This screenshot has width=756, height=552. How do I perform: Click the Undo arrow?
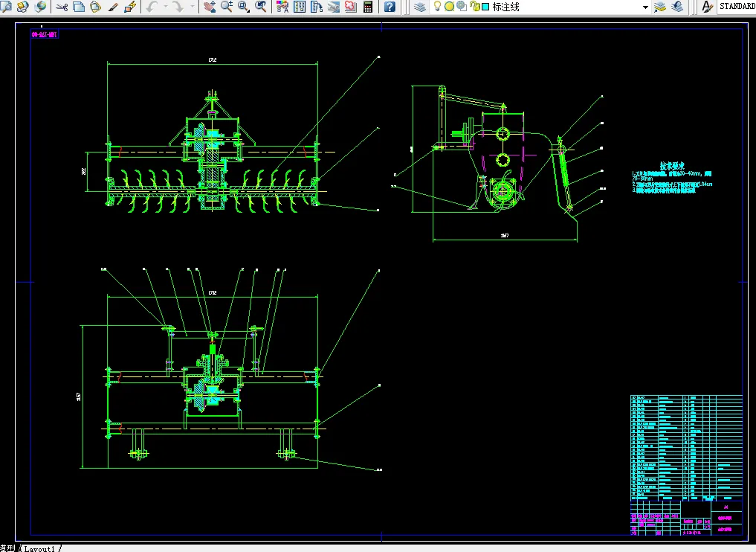click(152, 7)
